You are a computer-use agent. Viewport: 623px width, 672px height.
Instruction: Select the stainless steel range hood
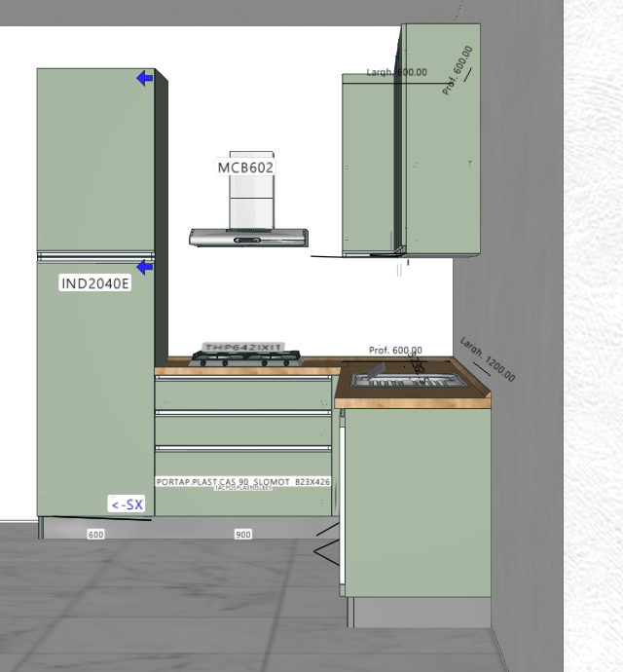[x=248, y=237]
